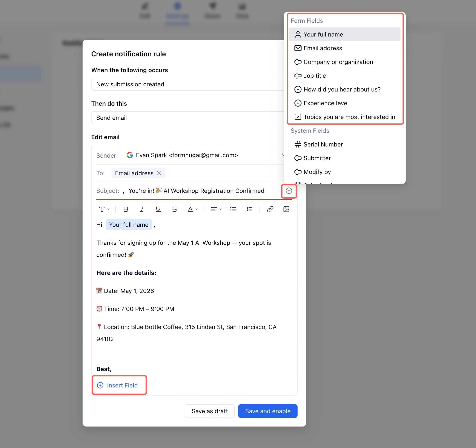Apply strikethrough formatting
Viewport: 476px width, 448px height.
click(174, 209)
